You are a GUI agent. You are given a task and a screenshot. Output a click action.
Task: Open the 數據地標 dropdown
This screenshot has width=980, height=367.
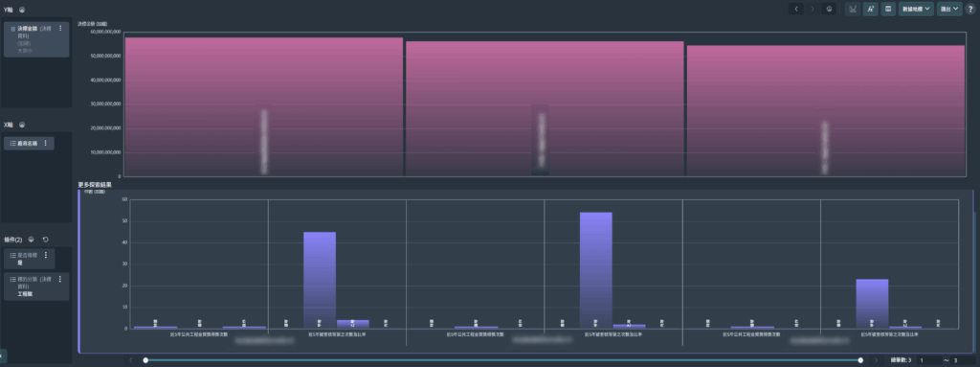pyautogui.click(x=916, y=10)
